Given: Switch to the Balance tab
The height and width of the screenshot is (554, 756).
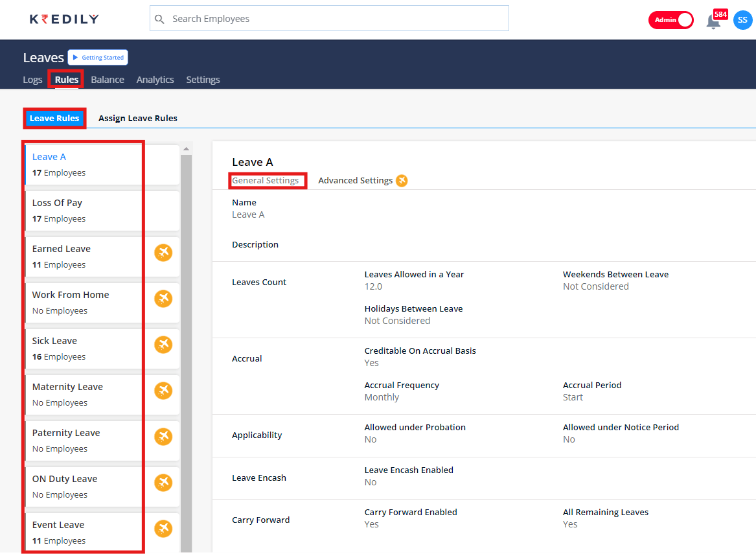Looking at the screenshot, I should click(x=108, y=80).
